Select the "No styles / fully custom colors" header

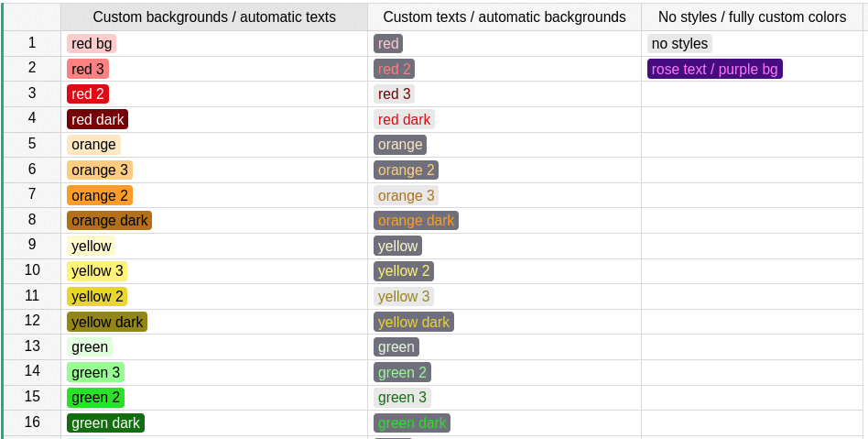tap(752, 17)
